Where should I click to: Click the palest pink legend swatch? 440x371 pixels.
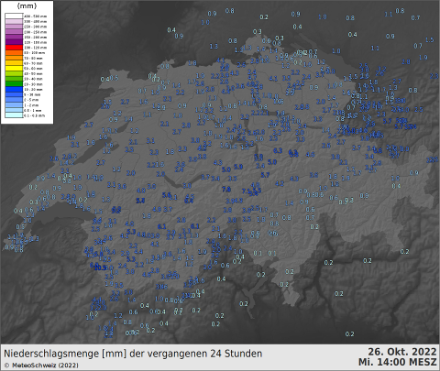[x=14, y=21]
